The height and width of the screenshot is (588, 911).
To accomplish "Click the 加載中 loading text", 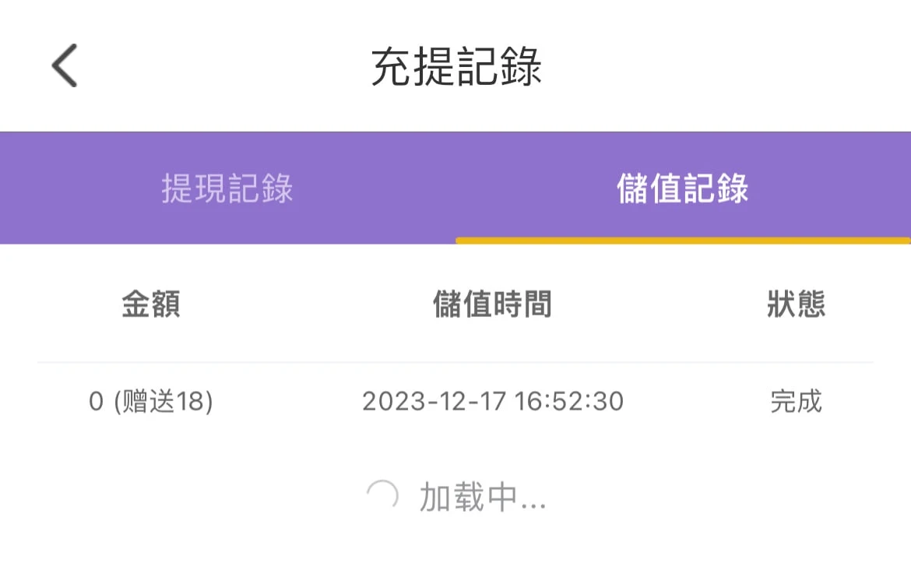I will coord(483,498).
